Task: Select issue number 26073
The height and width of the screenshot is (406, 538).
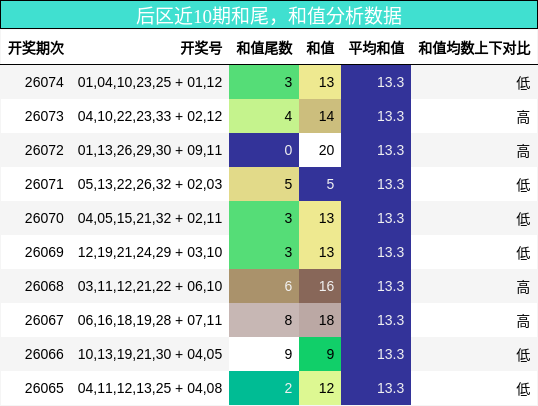Action: coord(44,116)
